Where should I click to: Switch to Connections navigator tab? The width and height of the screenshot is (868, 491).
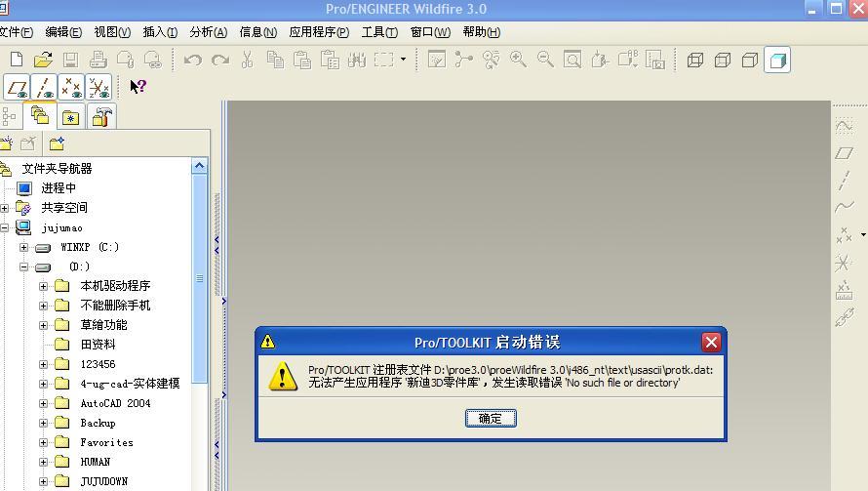(x=101, y=117)
